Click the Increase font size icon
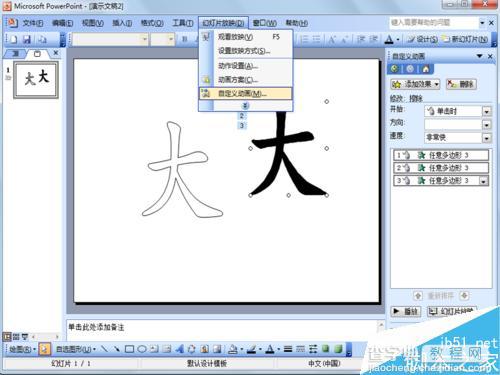The height and width of the screenshot is (375, 500). point(332,39)
